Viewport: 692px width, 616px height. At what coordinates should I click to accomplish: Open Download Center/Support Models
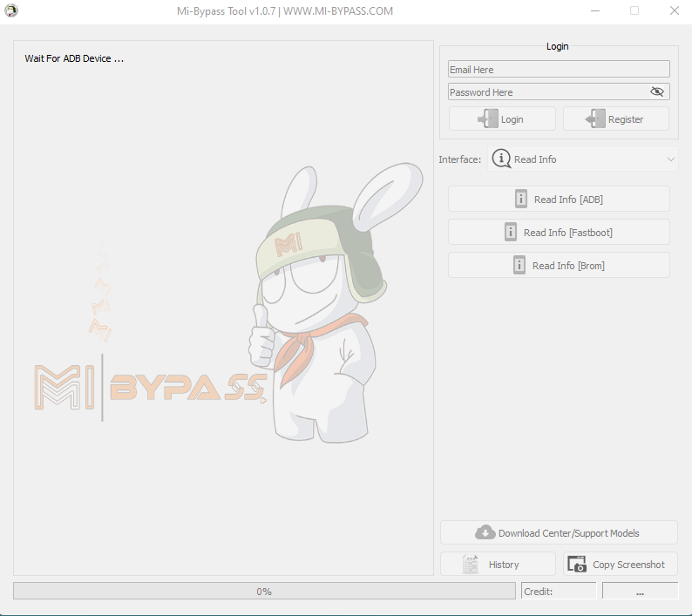click(x=559, y=532)
